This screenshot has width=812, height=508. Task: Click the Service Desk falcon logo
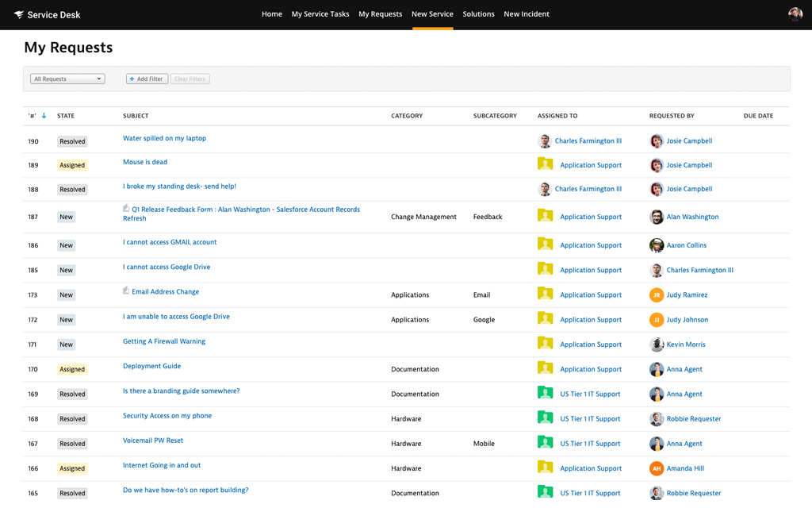pyautogui.click(x=19, y=13)
